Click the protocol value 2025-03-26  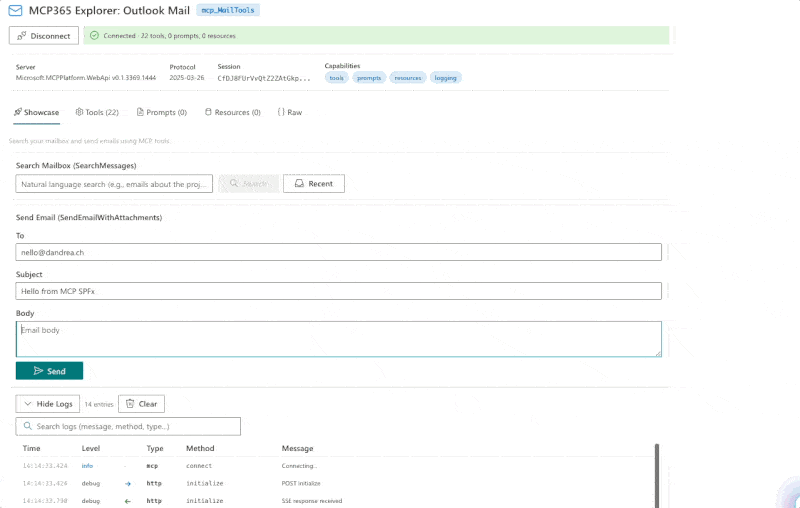coord(187,78)
